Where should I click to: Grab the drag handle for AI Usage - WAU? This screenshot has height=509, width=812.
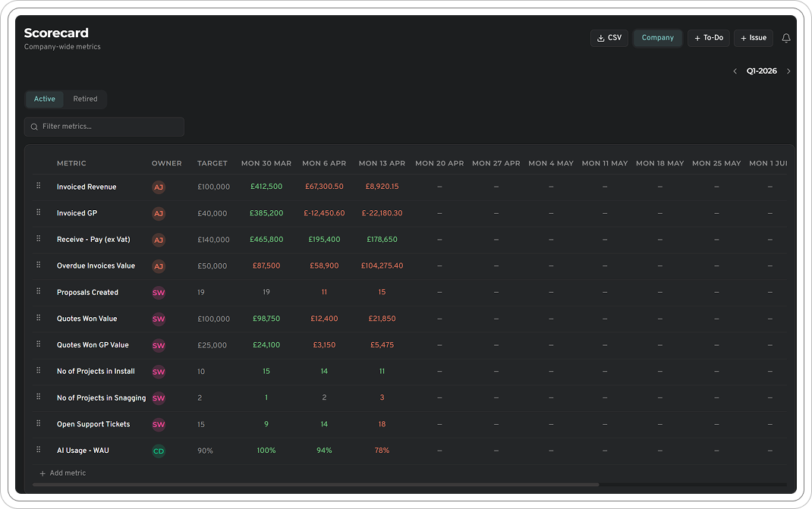[x=38, y=450]
